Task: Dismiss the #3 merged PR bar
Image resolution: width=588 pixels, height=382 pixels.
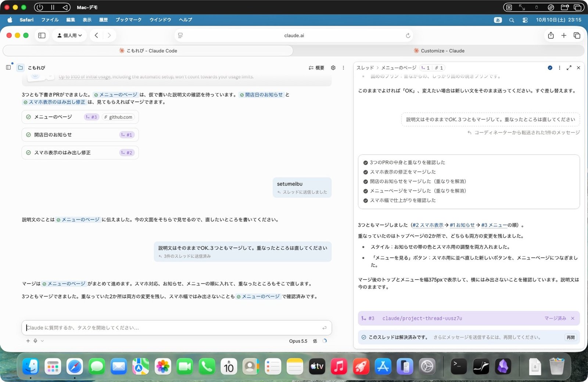Action: coord(573,318)
